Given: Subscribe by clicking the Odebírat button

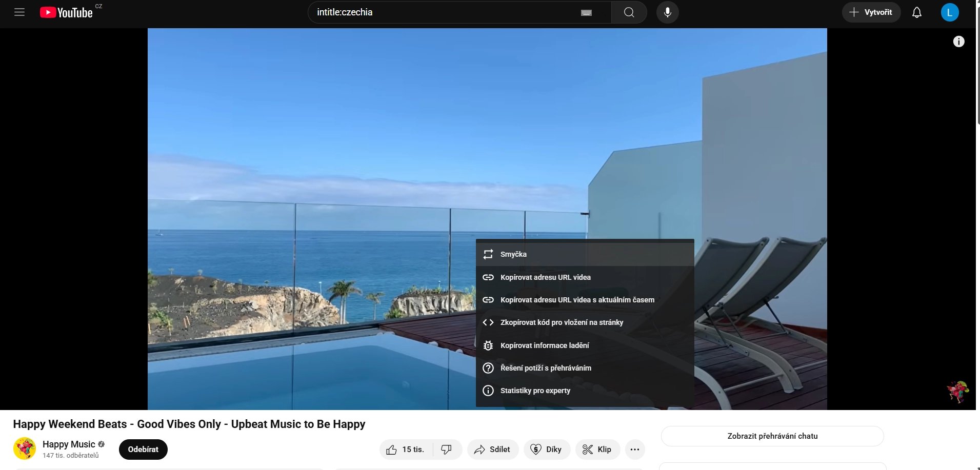Looking at the screenshot, I should click(143, 449).
